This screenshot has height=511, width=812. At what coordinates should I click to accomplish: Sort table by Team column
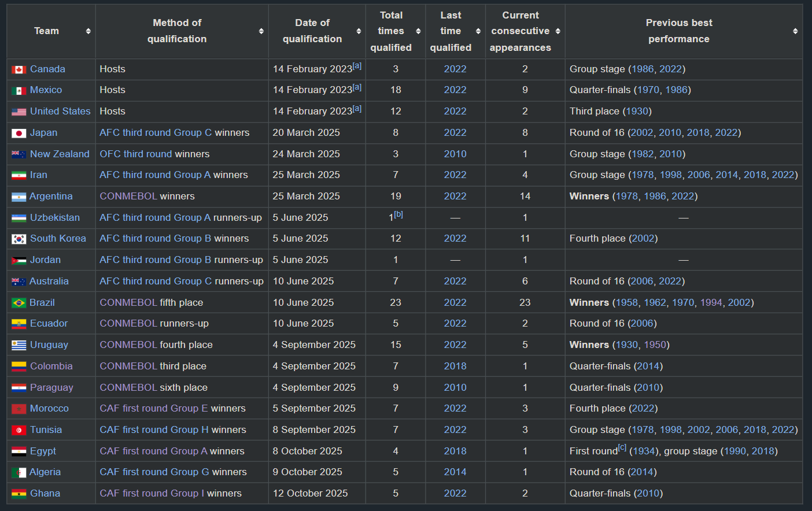(x=88, y=31)
